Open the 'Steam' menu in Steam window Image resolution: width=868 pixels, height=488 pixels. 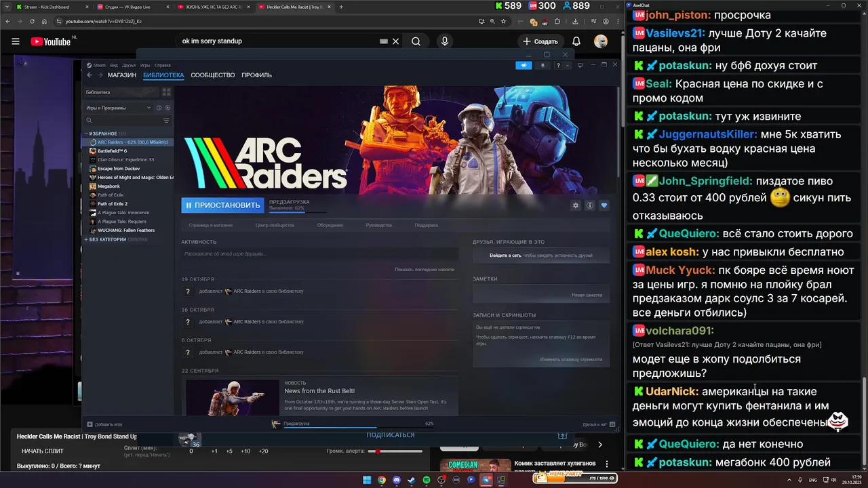point(99,65)
